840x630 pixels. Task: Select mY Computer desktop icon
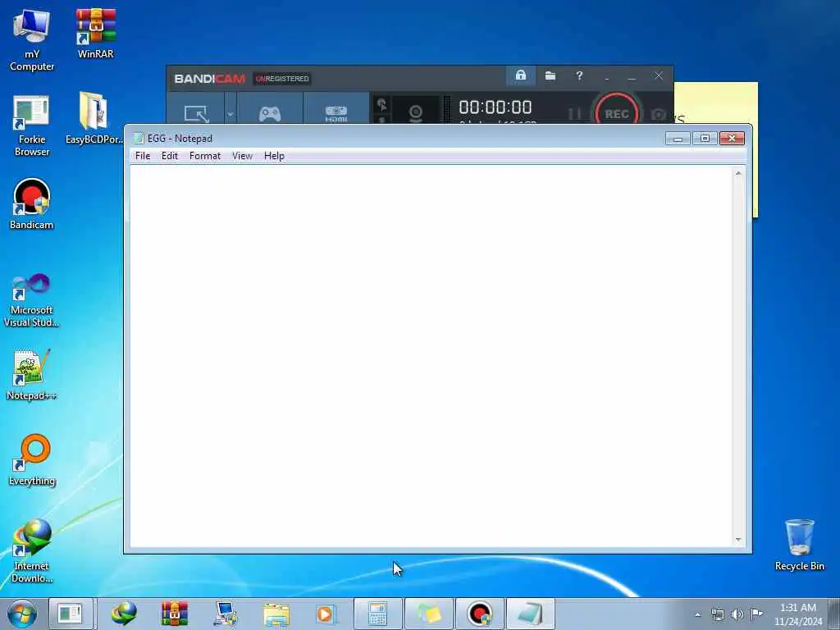32,40
